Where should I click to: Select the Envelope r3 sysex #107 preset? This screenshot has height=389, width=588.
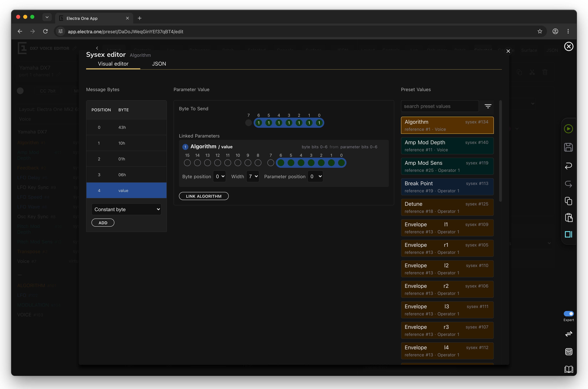tap(447, 330)
